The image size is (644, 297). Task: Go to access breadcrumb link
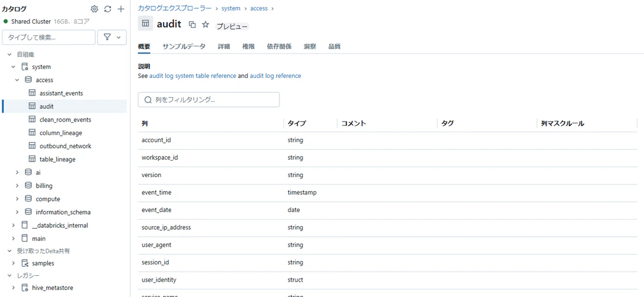pos(259,8)
